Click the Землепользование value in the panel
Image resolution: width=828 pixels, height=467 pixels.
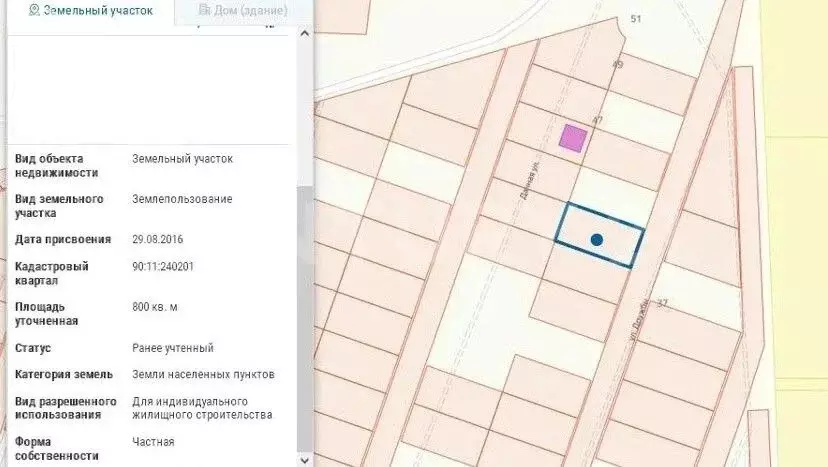[182, 199]
